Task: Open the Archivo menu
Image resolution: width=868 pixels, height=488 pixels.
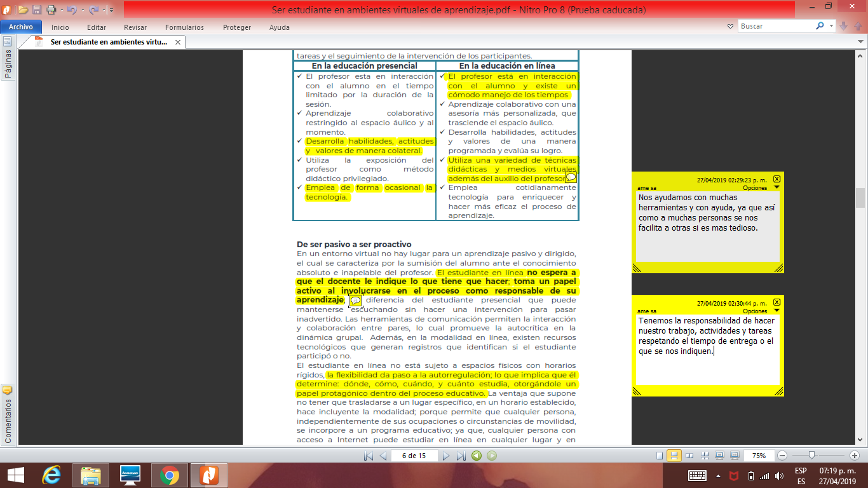Action: [21, 27]
